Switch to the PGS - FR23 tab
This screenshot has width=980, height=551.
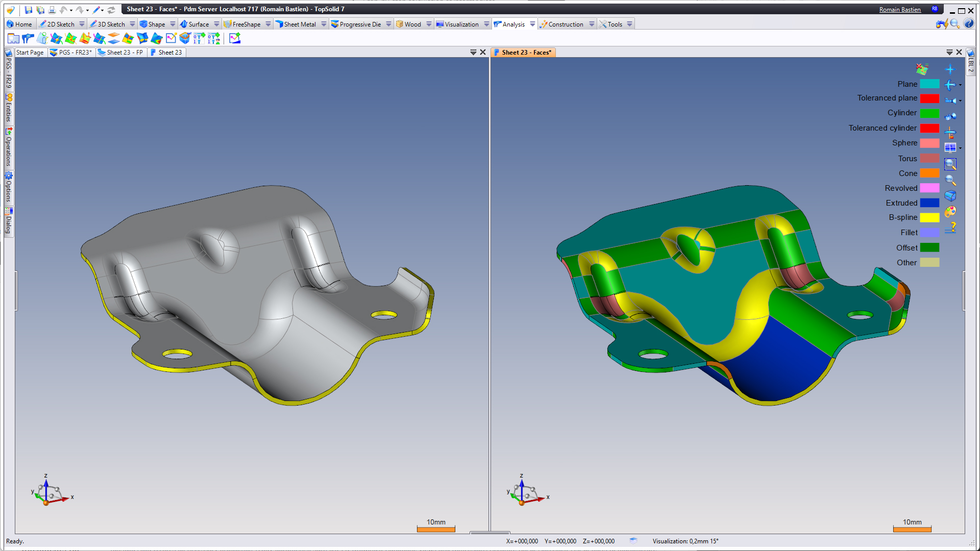(71, 53)
